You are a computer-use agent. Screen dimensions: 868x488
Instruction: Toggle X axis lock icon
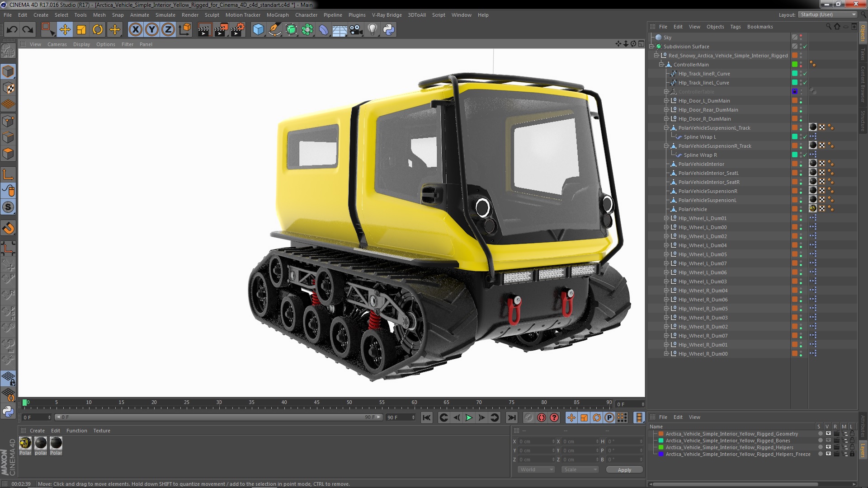(x=135, y=30)
